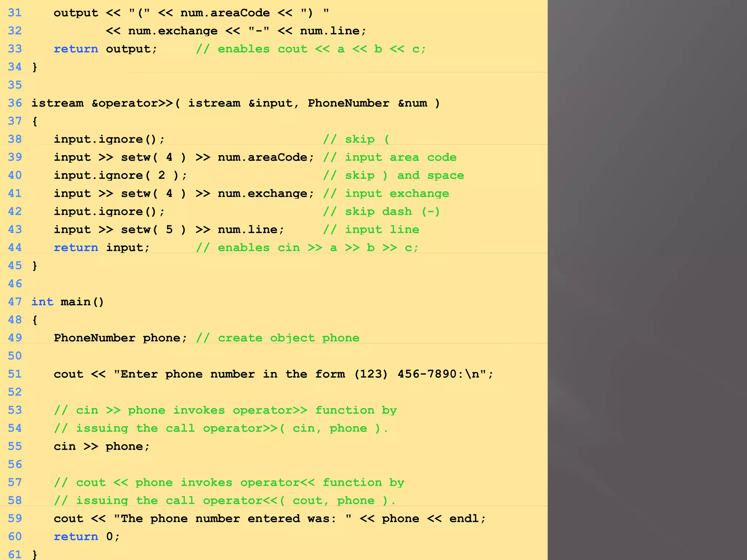Click the comment '// input line'
Screen dimensions: 747x560
(x=371, y=230)
